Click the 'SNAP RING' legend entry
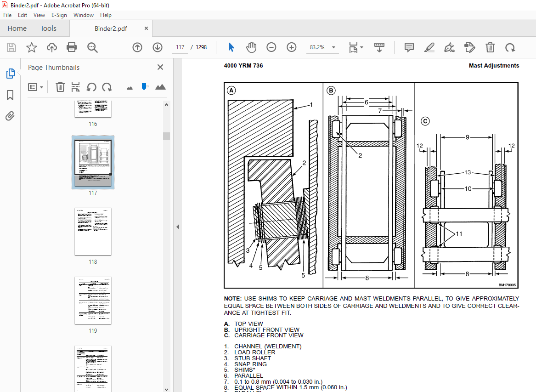Viewport: 536px width, 392px height. pos(251,364)
